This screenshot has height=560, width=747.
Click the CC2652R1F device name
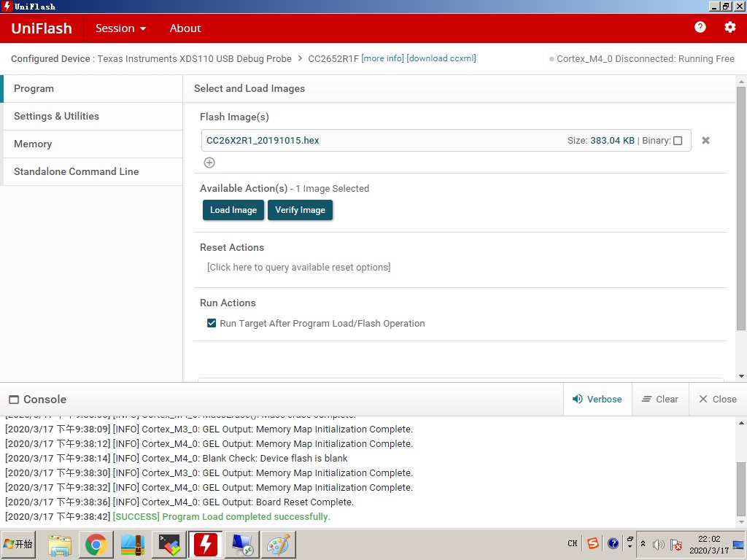(x=333, y=58)
